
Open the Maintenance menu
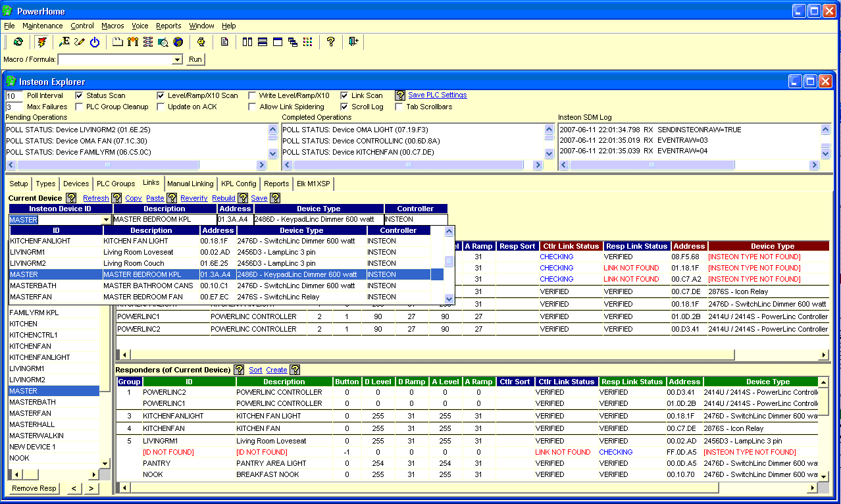[x=43, y=26]
